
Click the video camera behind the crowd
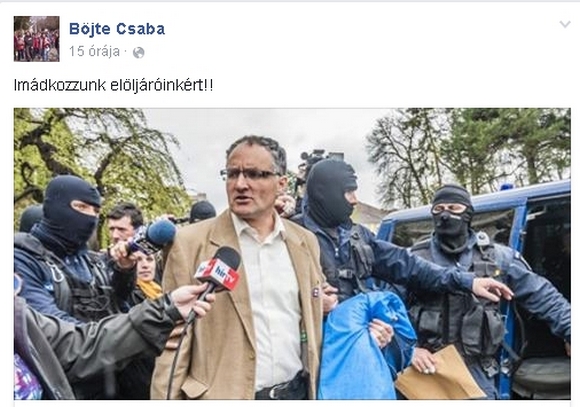(314, 157)
